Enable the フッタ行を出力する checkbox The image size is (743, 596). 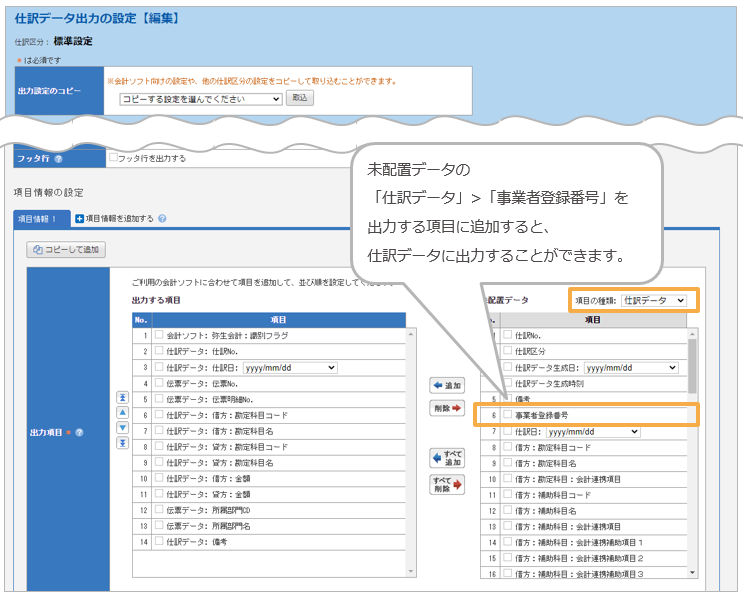(114, 158)
